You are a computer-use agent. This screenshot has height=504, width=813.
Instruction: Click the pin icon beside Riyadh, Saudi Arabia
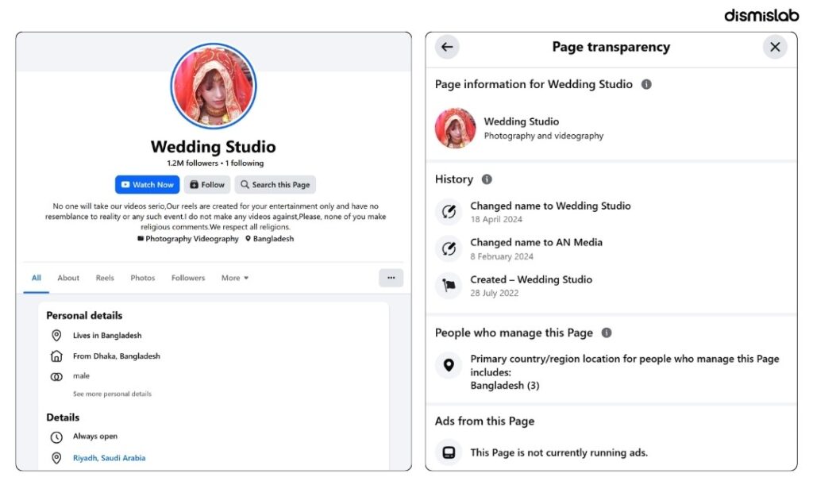(x=56, y=458)
